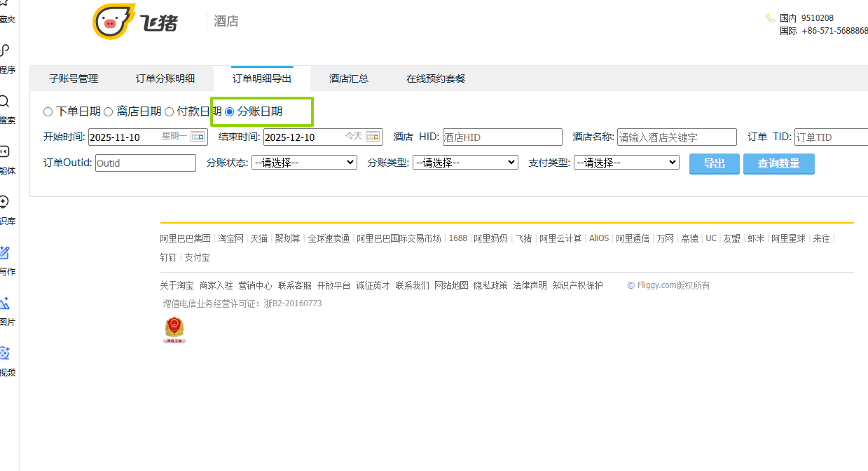The height and width of the screenshot is (471, 868).
Task: Open the 写作 sidebar icon
Action: point(6,254)
